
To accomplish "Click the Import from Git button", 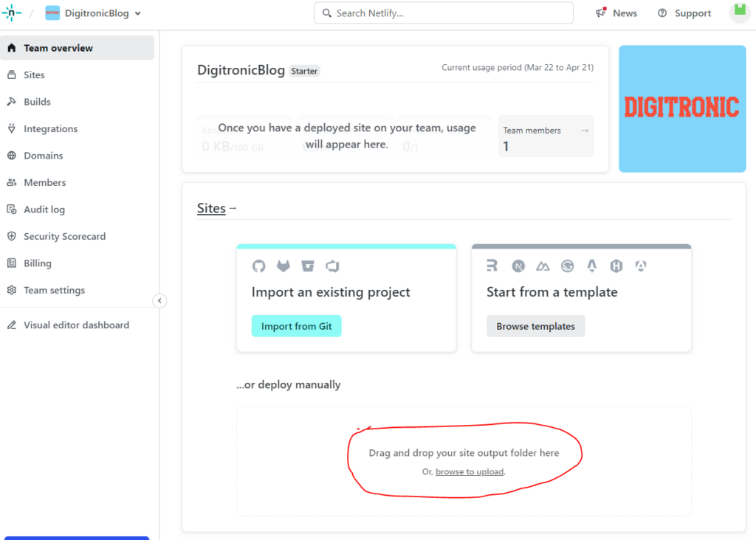I will pos(297,326).
